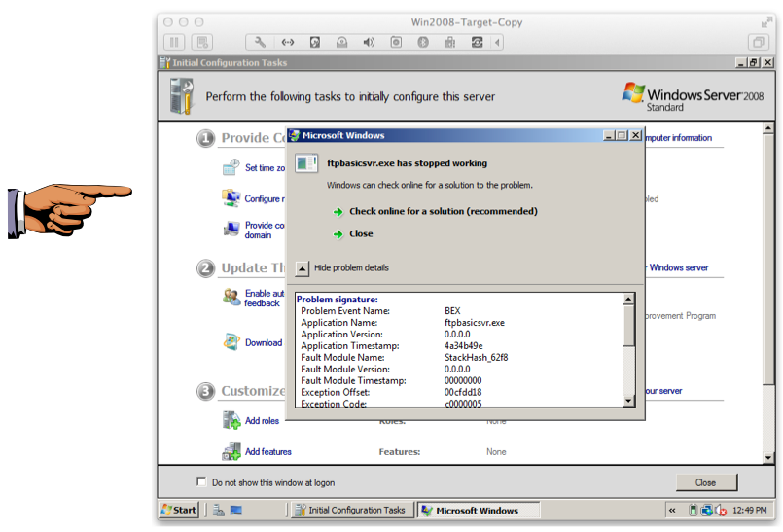Click the CD/DVD drive icon in VMware toolbar
This screenshot has width=783, height=532.
341,42
